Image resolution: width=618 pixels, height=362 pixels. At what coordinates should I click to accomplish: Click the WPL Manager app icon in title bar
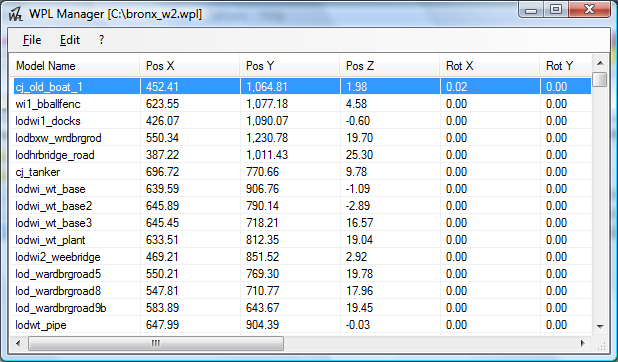pos(16,14)
